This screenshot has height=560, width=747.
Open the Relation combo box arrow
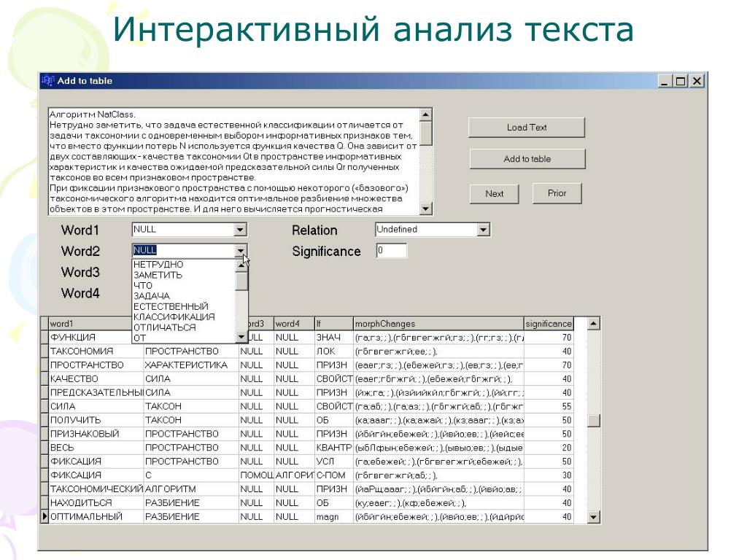(483, 230)
